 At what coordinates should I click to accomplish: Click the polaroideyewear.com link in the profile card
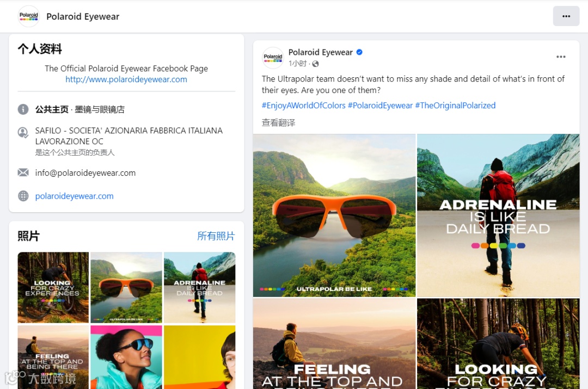[x=74, y=197]
